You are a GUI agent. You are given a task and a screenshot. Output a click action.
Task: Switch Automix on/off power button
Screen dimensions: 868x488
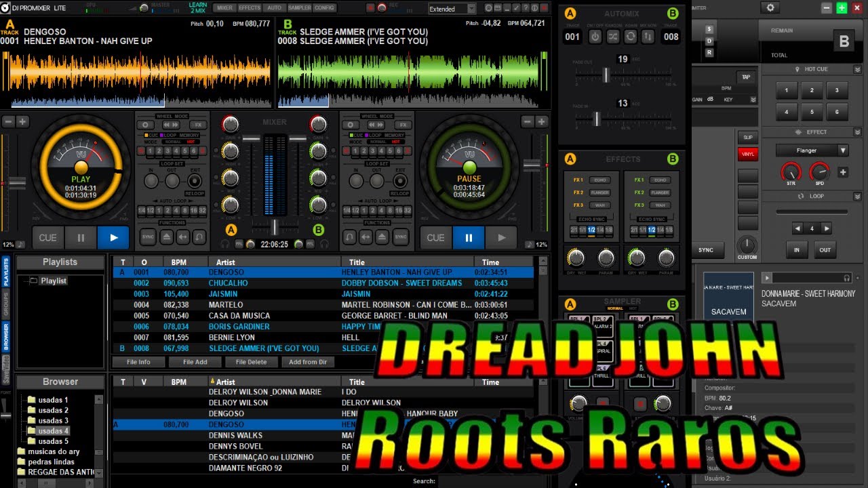[595, 37]
